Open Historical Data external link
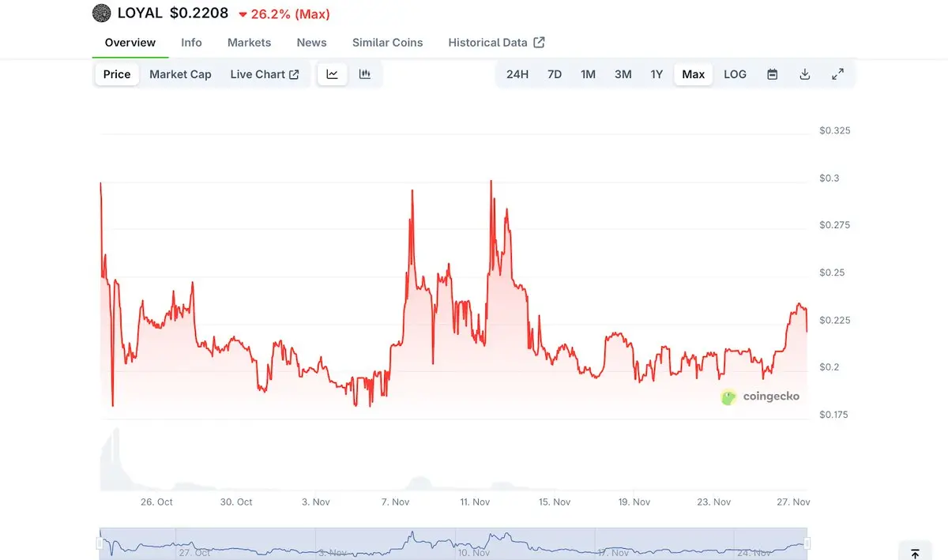 pyautogui.click(x=496, y=43)
